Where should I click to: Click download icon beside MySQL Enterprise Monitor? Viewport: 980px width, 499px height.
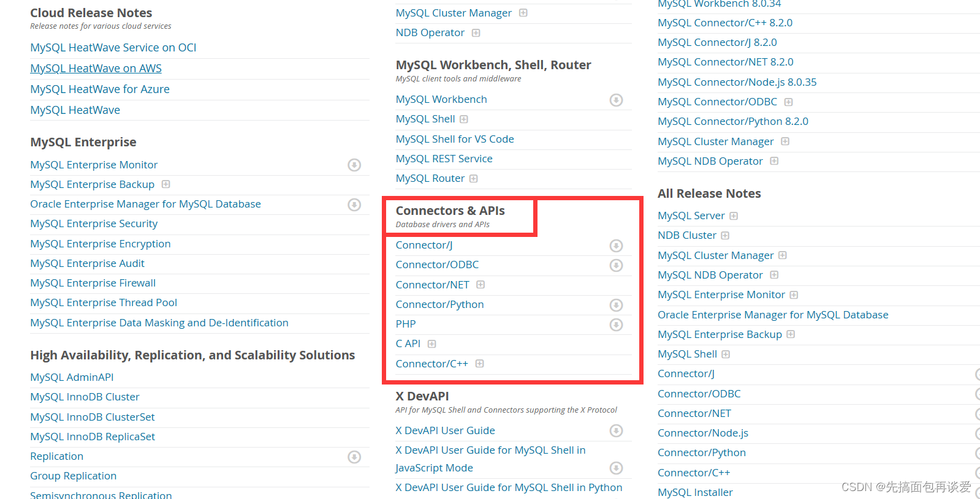pyautogui.click(x=354, y=165)
